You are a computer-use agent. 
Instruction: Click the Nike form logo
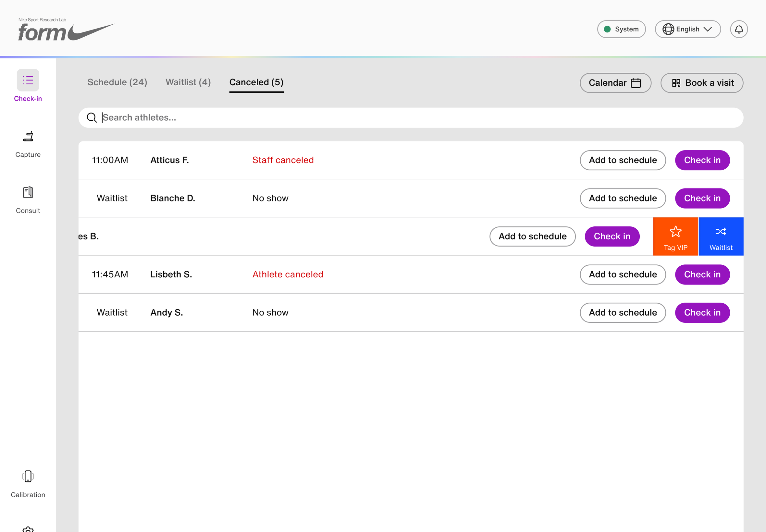66,29
